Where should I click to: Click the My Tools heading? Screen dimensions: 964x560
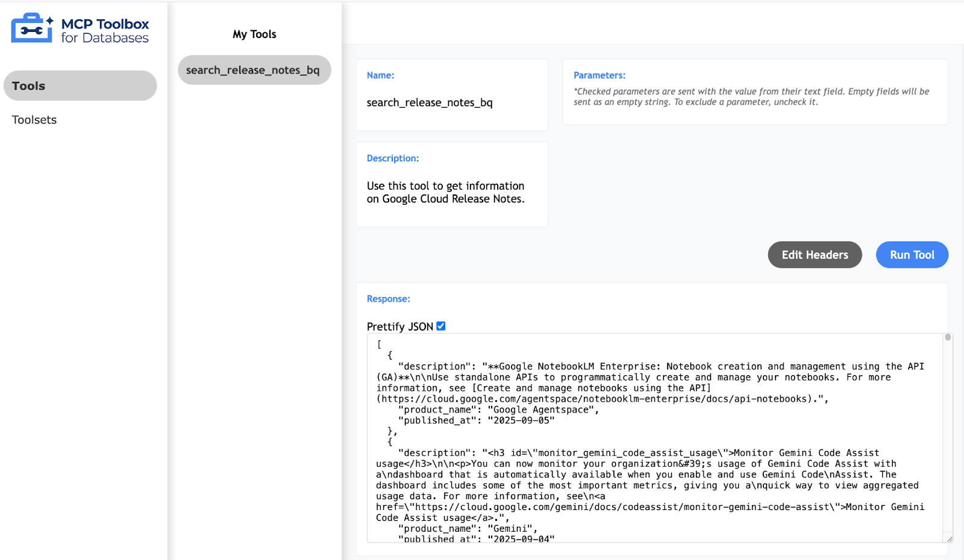[x=254, y=34]
